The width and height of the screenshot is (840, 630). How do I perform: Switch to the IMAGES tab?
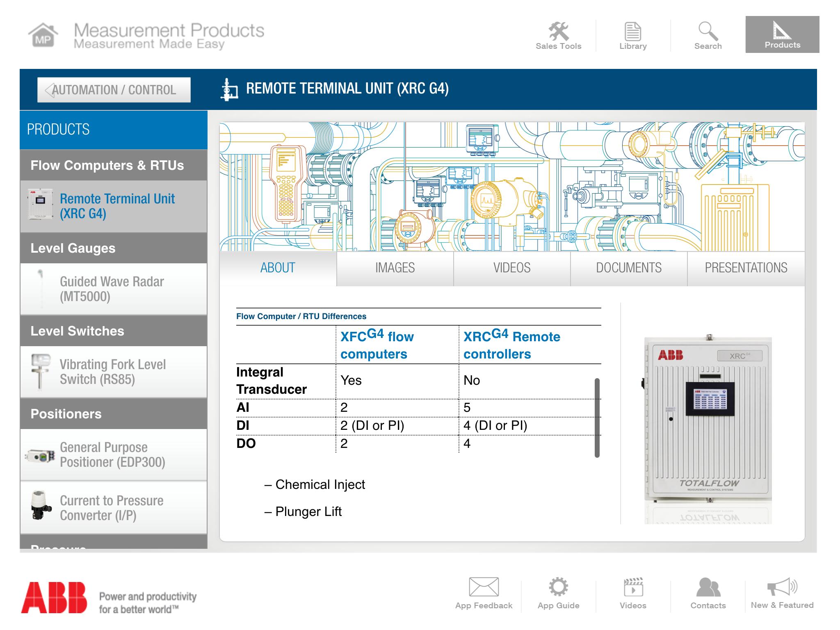[x=395, y=267]
